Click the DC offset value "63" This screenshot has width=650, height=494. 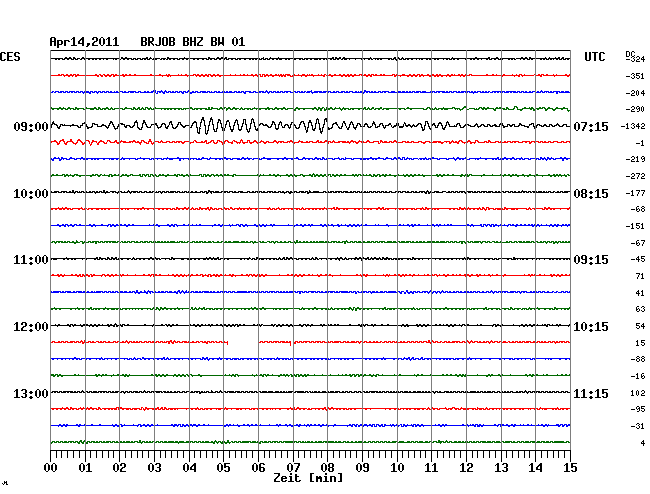(640, 309)
